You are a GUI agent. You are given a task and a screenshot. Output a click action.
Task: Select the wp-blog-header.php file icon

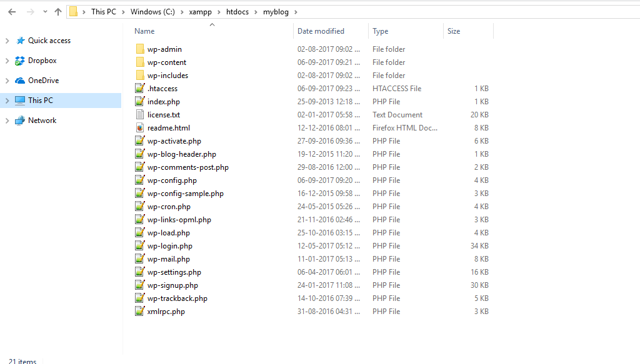[x=139, y=154]
